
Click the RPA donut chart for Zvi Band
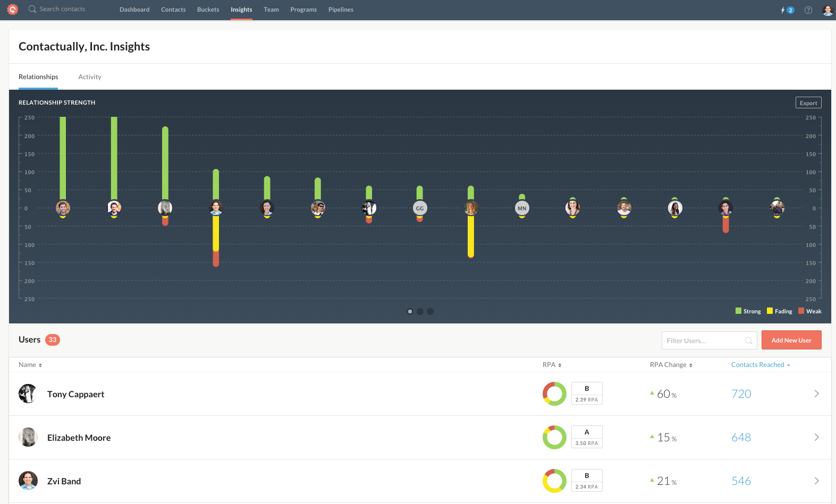554,481
